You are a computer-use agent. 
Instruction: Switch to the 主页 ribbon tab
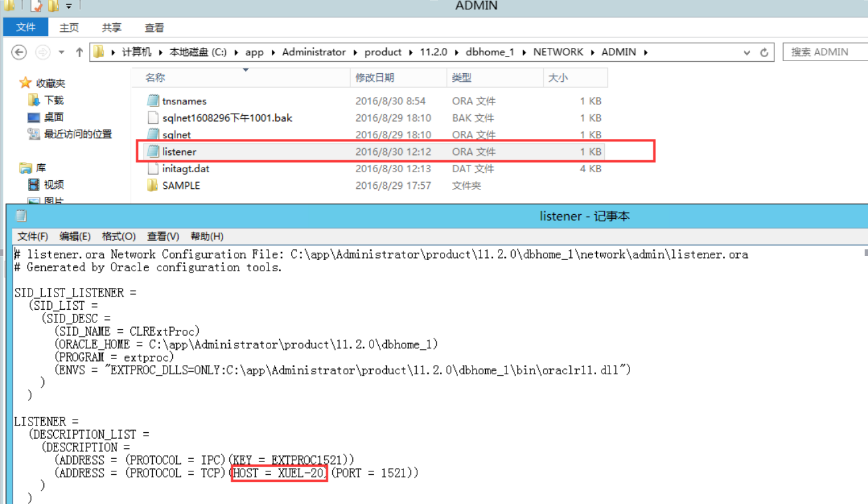click(69, 27)
